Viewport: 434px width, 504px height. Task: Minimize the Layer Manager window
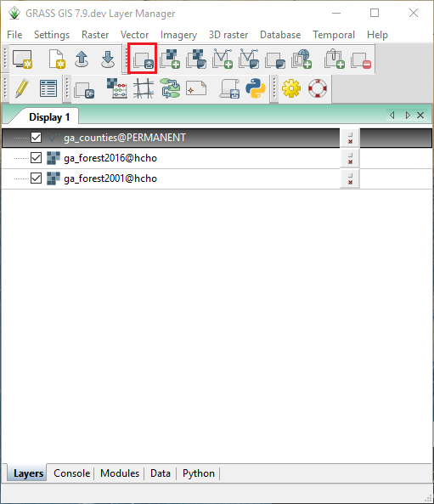[336, 13]
